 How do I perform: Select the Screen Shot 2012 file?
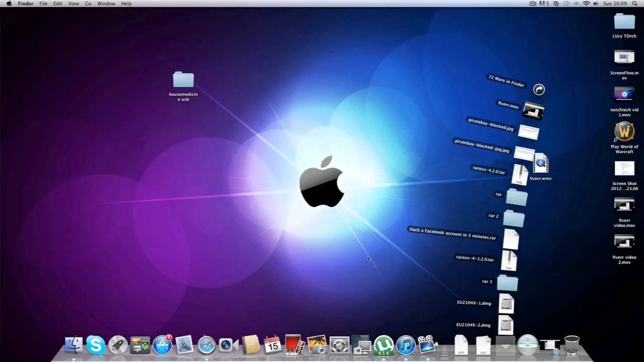coord(624,168)
